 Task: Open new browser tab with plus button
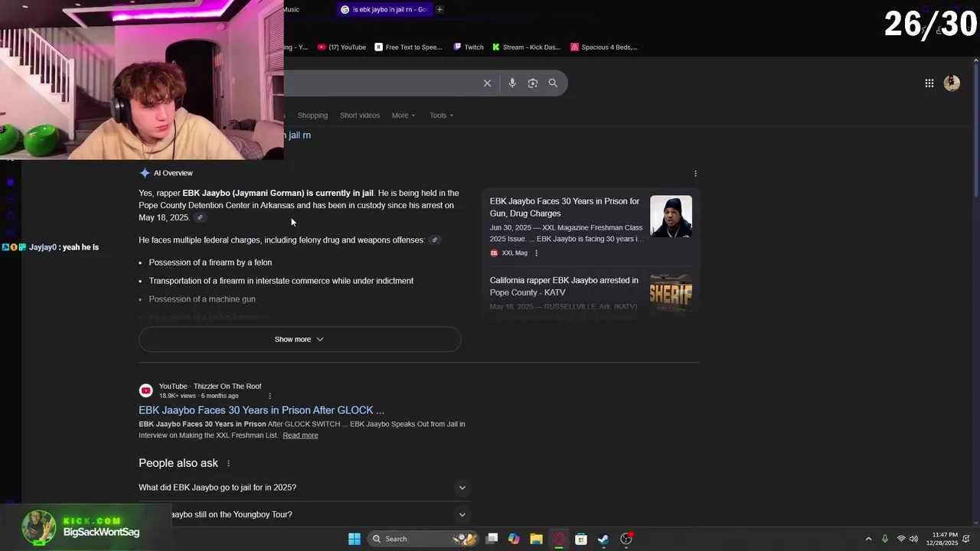(439, 9)
